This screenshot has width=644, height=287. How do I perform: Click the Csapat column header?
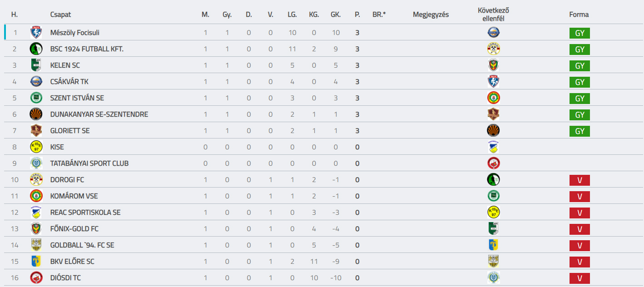60,15
